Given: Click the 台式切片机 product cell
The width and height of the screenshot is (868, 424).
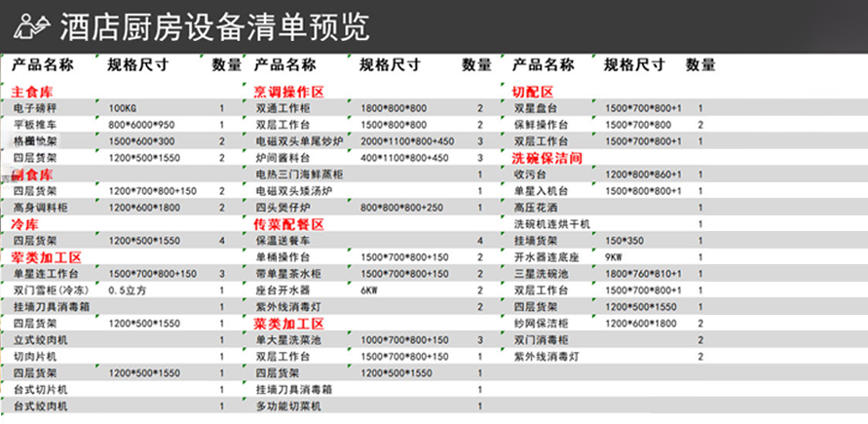Looking at the screenshot, I should click(40, 390).
